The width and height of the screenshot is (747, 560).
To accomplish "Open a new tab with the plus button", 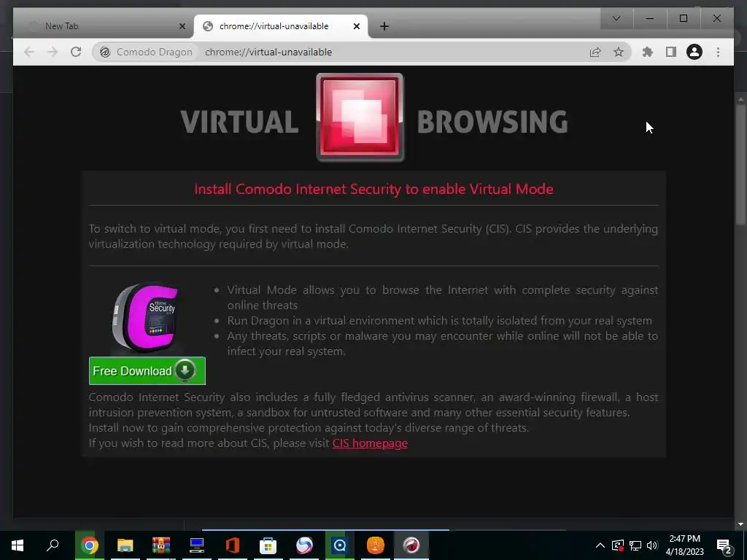I will coord(384,26).
